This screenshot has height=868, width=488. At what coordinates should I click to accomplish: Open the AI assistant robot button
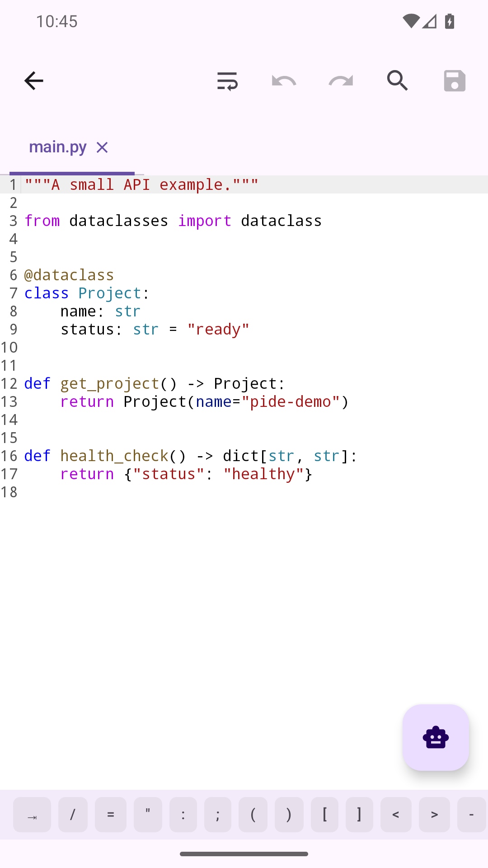[x=436, y=737]
